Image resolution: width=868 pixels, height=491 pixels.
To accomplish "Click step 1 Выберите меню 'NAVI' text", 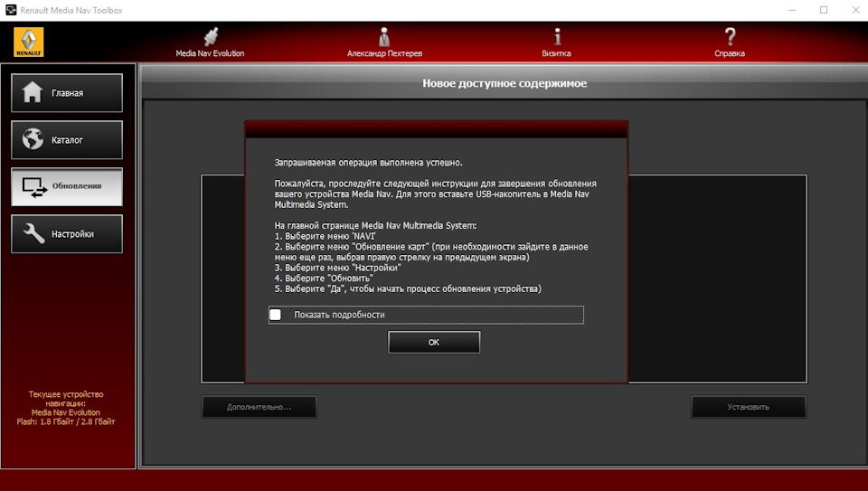I will coord(325,236).
